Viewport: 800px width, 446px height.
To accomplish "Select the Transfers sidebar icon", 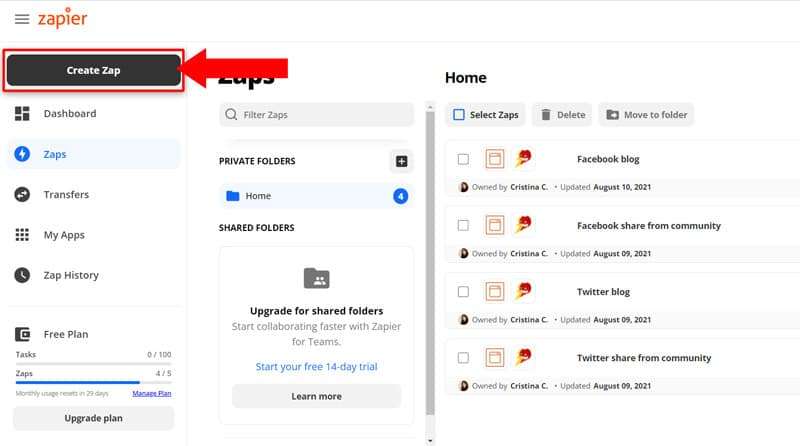I will pos(22,194).
